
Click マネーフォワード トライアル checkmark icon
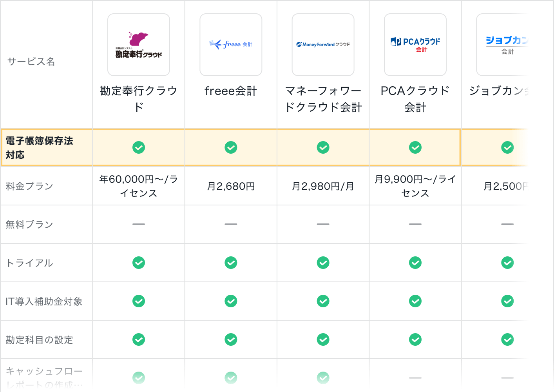point(323,263)
